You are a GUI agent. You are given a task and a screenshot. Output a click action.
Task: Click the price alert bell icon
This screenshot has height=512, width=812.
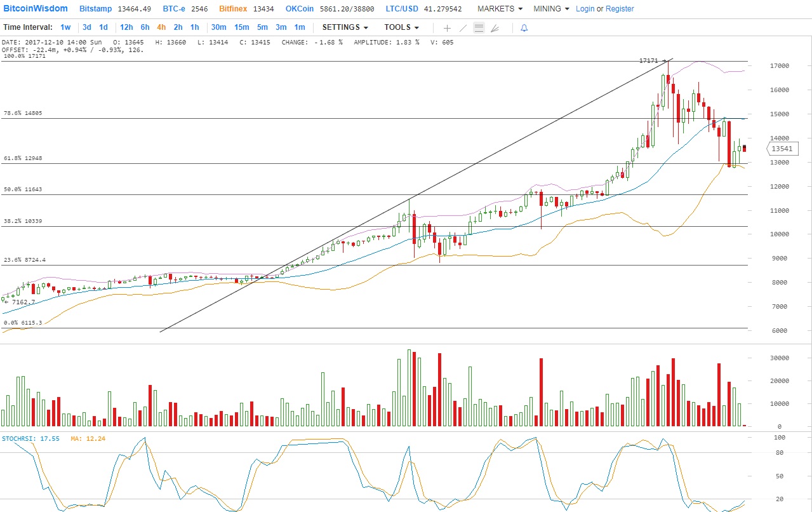524,28
